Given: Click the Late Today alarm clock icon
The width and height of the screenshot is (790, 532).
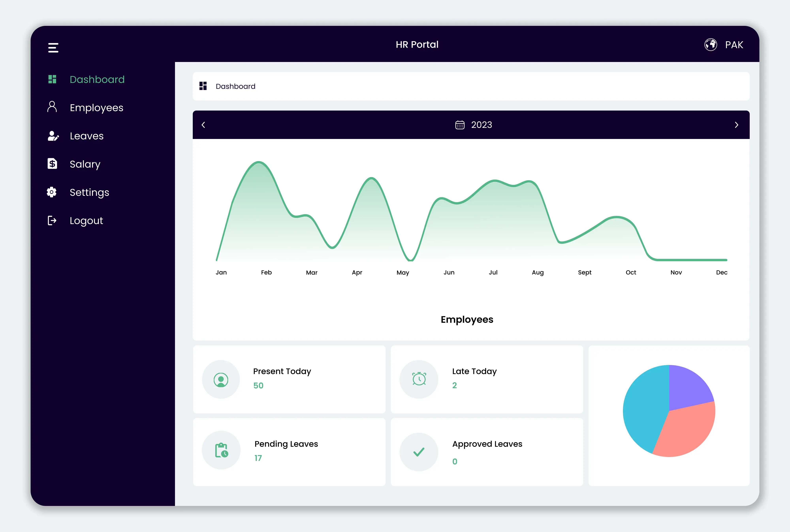Looking at the screenshot, I should pos(419,379).
